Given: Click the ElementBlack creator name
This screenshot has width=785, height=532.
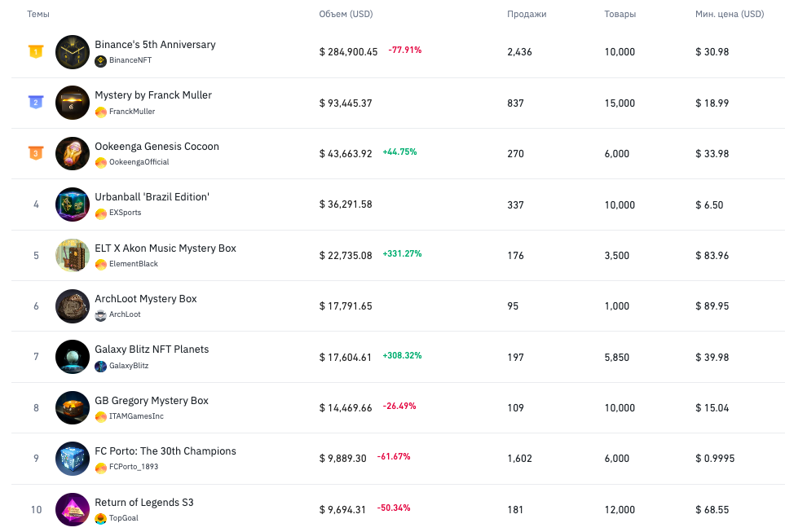Looking at the screenshot, I should tap(134, 264).
